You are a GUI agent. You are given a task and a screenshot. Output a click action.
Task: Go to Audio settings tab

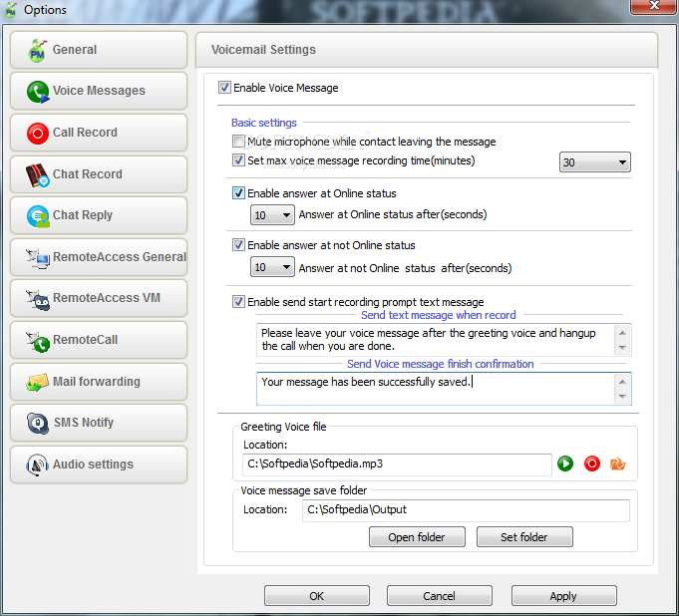click(x=99, y=464)
